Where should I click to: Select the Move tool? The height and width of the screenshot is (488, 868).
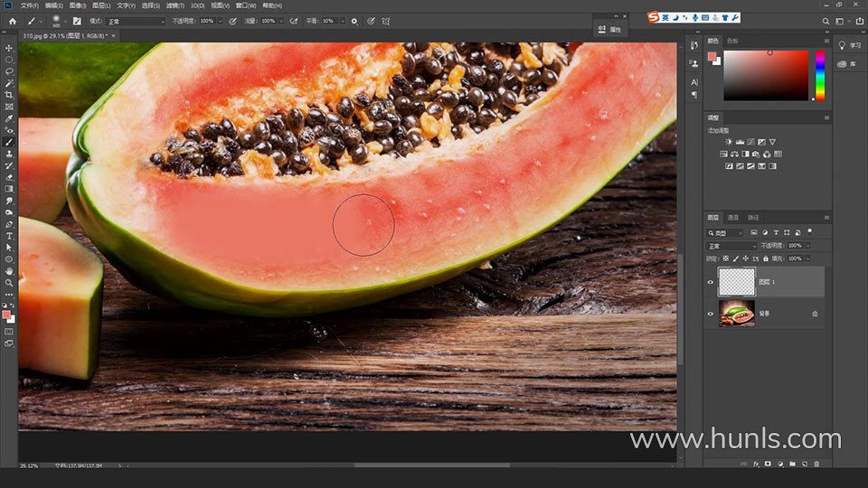tap(9, 48)
